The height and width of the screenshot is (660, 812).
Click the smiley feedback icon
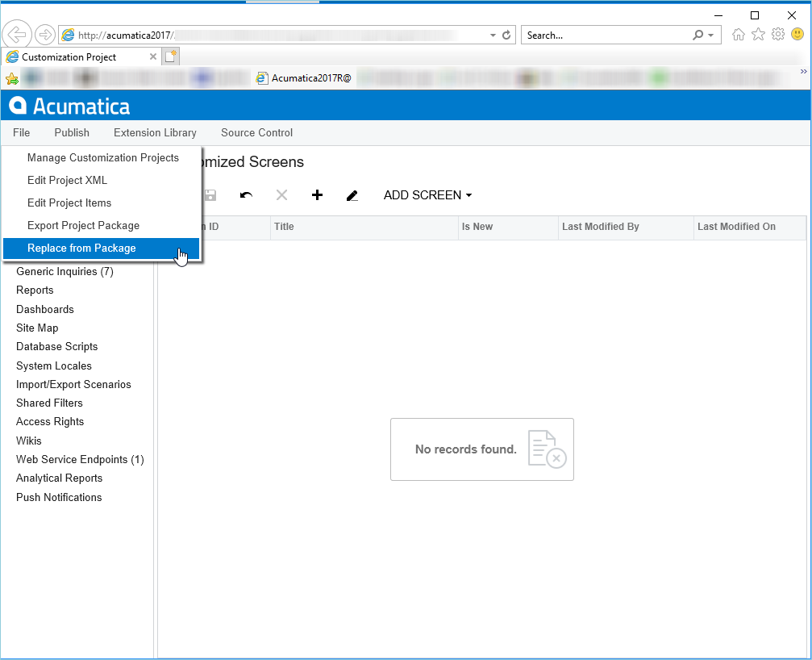pyautogui.click(x=797, y=34)
